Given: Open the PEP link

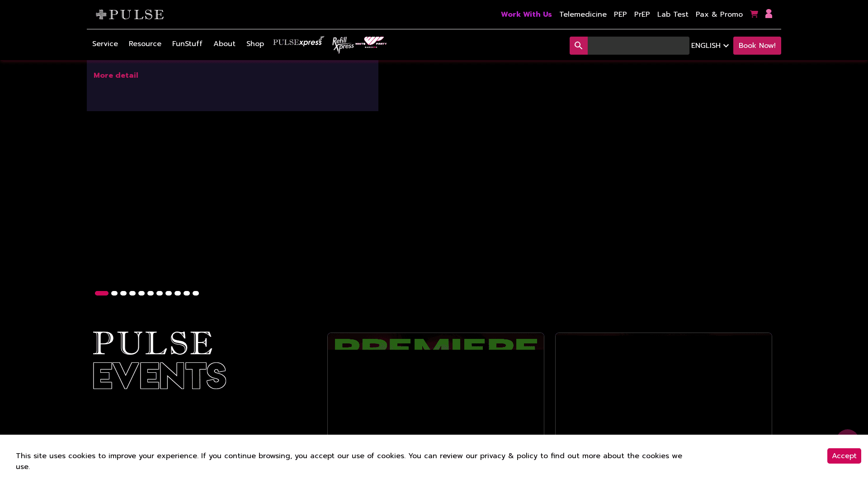Looking at the screenshot, I should pyautogui.click(x=620, y=14).
